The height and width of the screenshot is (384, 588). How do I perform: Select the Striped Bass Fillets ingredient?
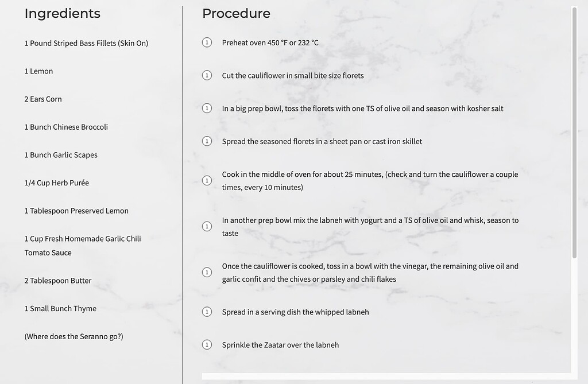tap(86, 43)
